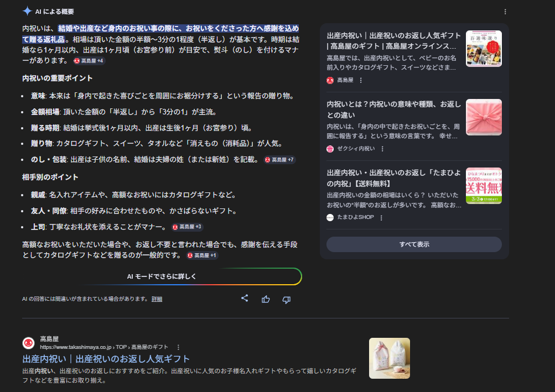Click AI モードでさらに詳しく button
This screenshot has height=392, width=555.
coord(162,276)
